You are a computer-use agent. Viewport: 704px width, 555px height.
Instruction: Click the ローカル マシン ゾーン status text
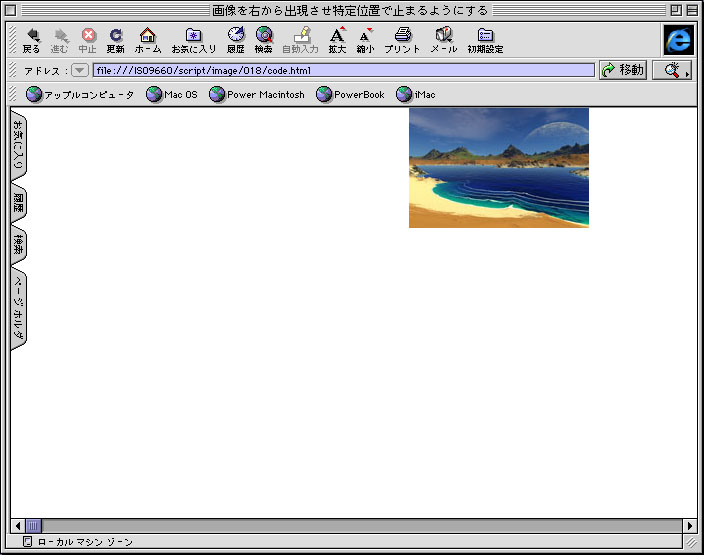tap(85, 542)
